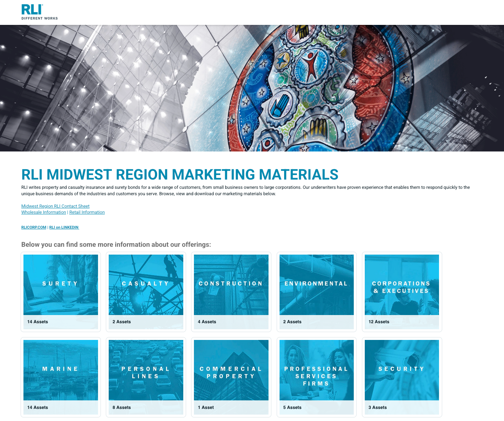Open the Retail Information link
The width and height of the screenshot is (504, 421).
click(x=87, y=212)
